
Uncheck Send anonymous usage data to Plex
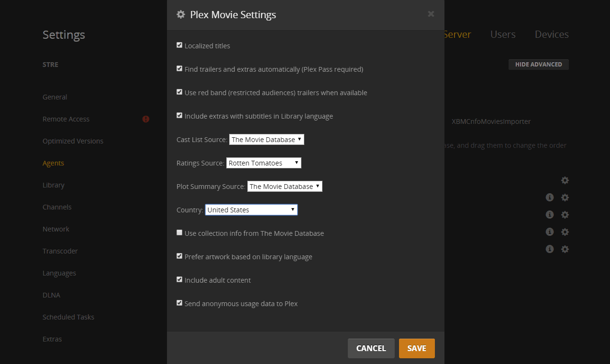(x=179, y=303)
